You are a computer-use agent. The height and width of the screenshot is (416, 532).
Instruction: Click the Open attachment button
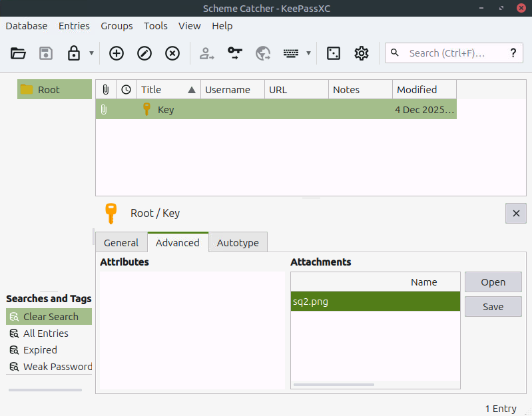(x=493, y=282)
